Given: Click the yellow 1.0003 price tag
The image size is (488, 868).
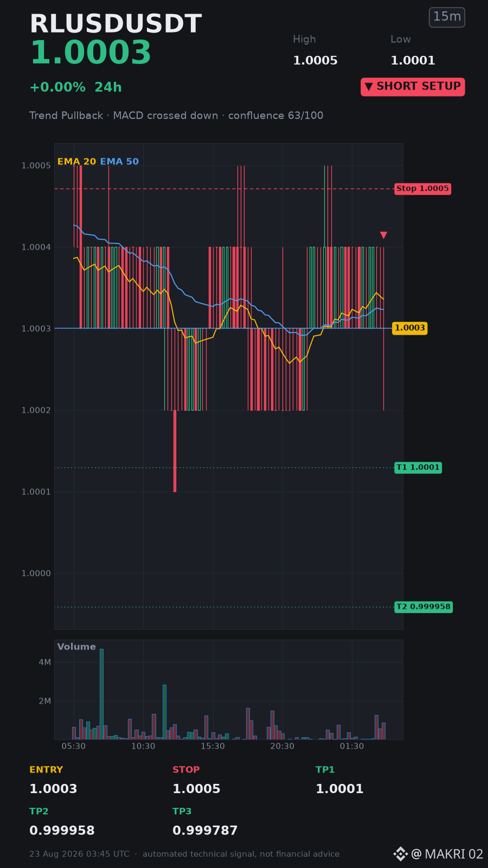Looking at the screenshot, I should point(410,328).
